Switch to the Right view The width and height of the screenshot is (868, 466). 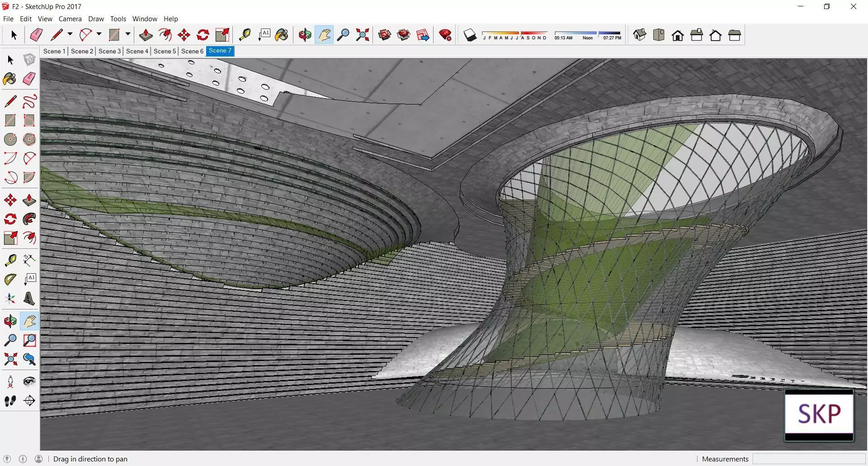(x=697, y=35)
